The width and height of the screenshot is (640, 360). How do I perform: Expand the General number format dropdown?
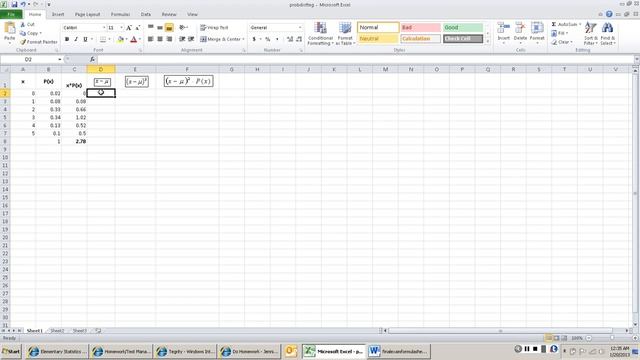300,27
